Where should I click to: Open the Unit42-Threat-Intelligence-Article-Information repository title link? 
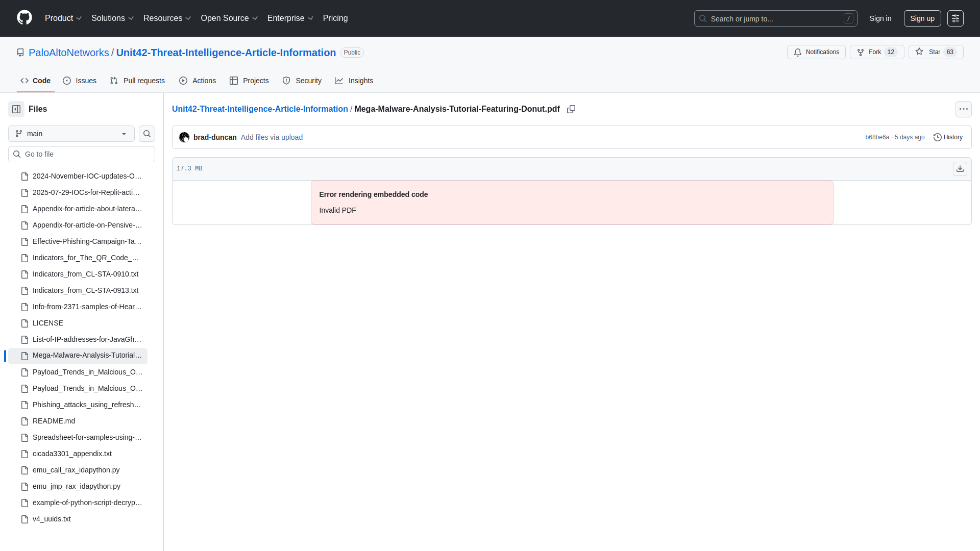226,53
